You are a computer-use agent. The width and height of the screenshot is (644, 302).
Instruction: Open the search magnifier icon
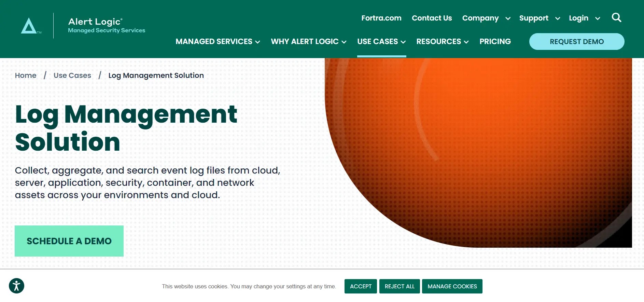(x=616, y=18)
